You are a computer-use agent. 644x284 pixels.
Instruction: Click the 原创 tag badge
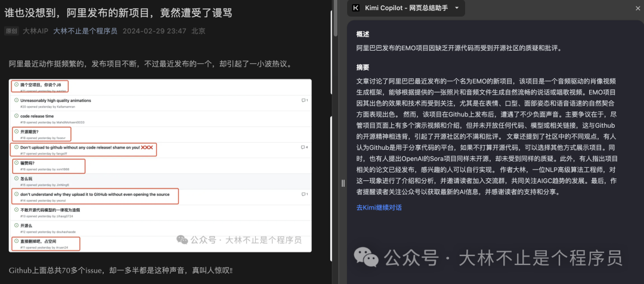pos(11,31)
